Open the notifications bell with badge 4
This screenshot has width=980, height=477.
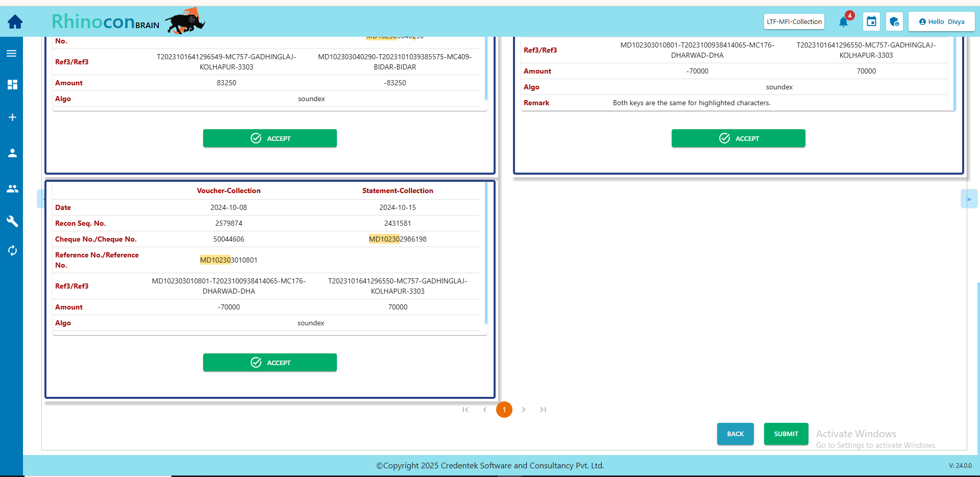pos(844,22)
